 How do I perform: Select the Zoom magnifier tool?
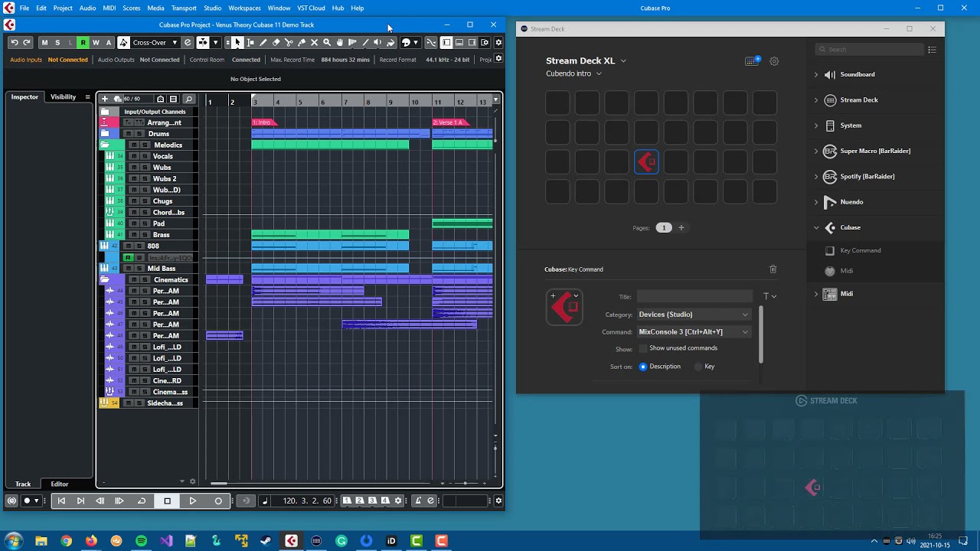click(x=327, y=43)
